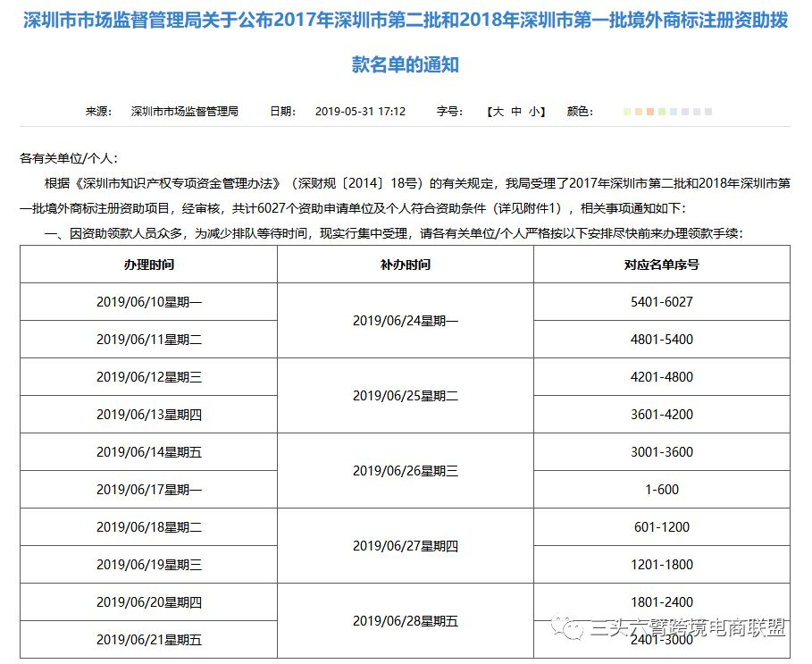Choose the first pale yellow-green color swatch

pos(627,112)
